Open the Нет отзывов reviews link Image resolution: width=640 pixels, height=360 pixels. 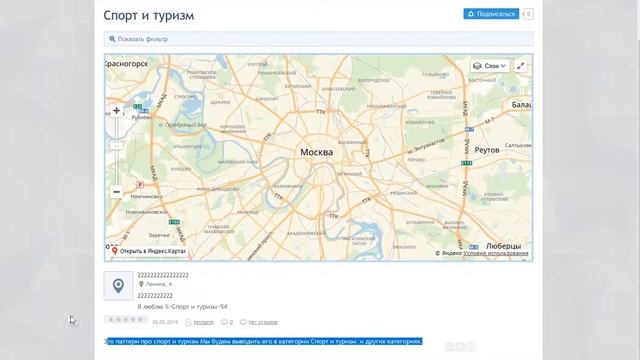[263, 322]
